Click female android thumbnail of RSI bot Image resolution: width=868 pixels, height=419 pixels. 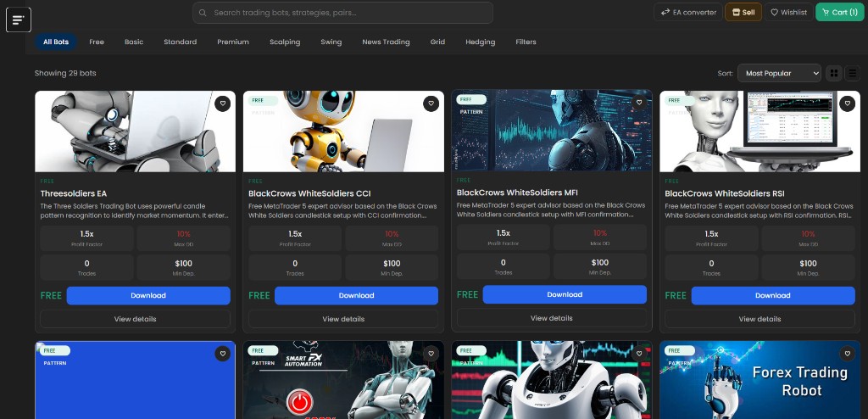pyautogui.click(x=759, y=131)
